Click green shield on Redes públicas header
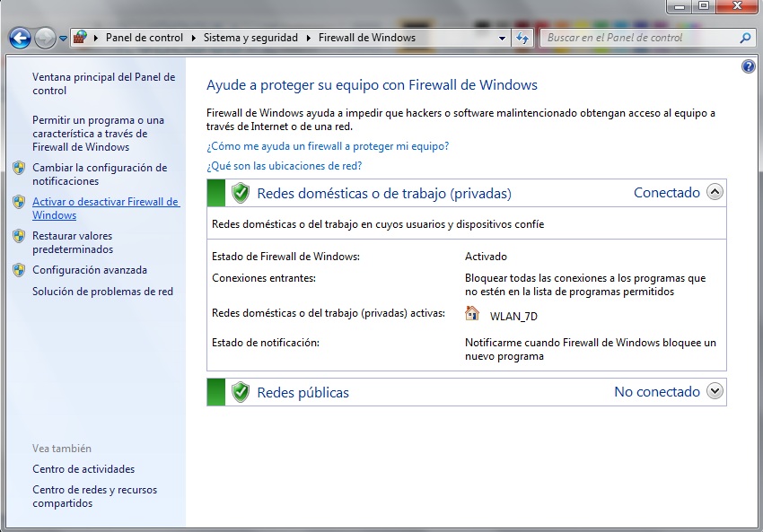Viewport: 763px width, 532px height. click(241, 392)
